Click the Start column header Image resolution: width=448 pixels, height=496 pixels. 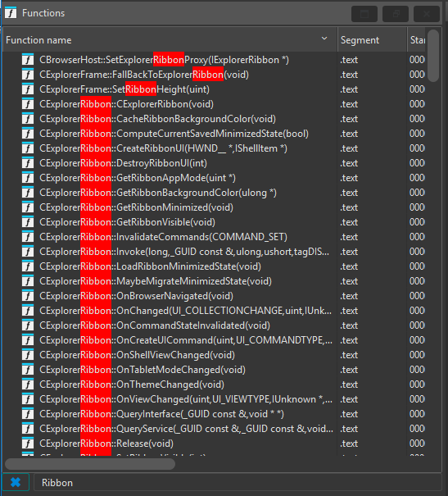click(416, 40)
